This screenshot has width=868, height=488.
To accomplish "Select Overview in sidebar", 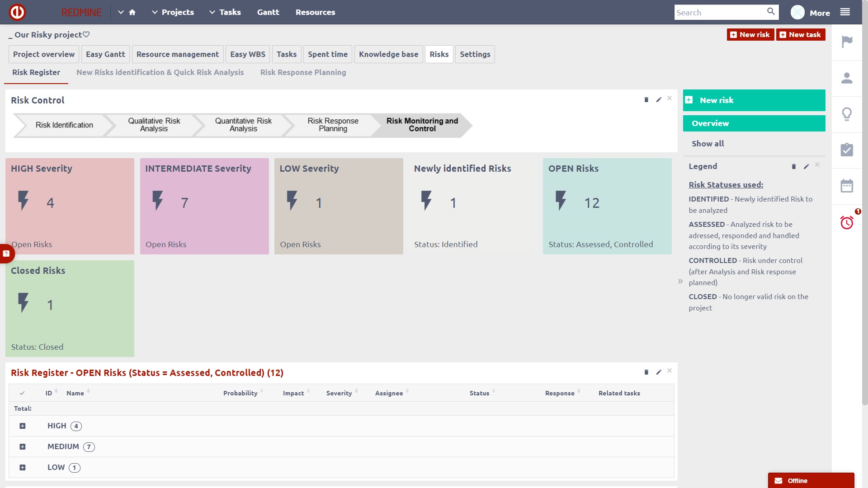I will point(754,123).
